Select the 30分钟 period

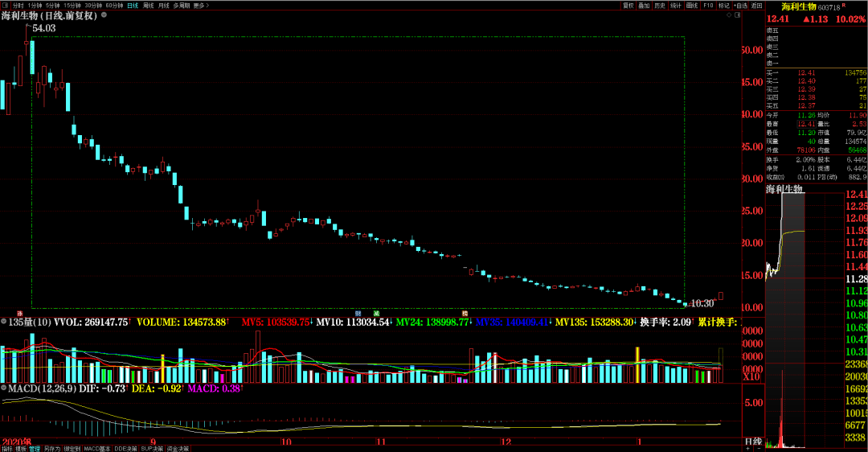(93, 6)
